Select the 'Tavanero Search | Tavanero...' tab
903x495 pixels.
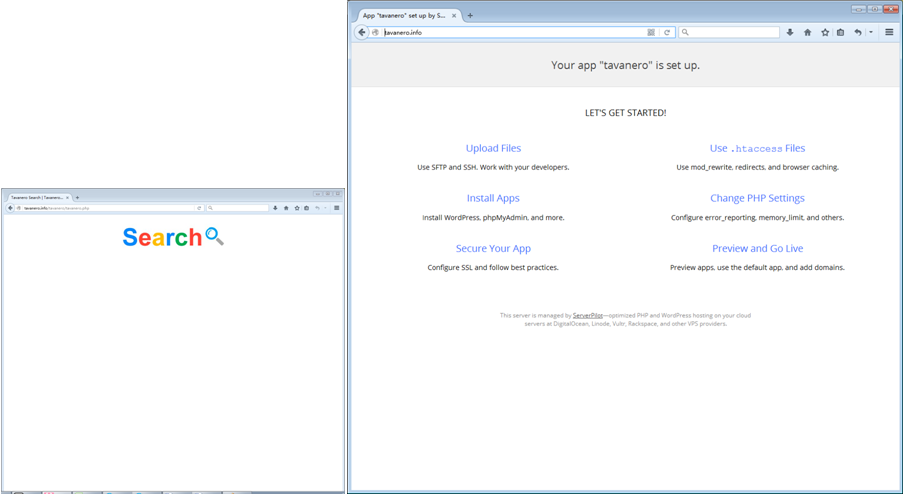click(39, 197)
